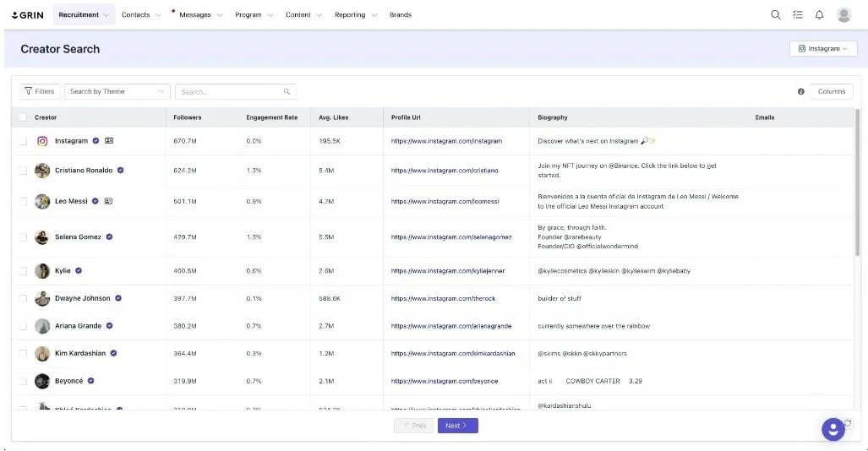
Task: Open the therock Instagram profile link
Action: pos(443,298)
